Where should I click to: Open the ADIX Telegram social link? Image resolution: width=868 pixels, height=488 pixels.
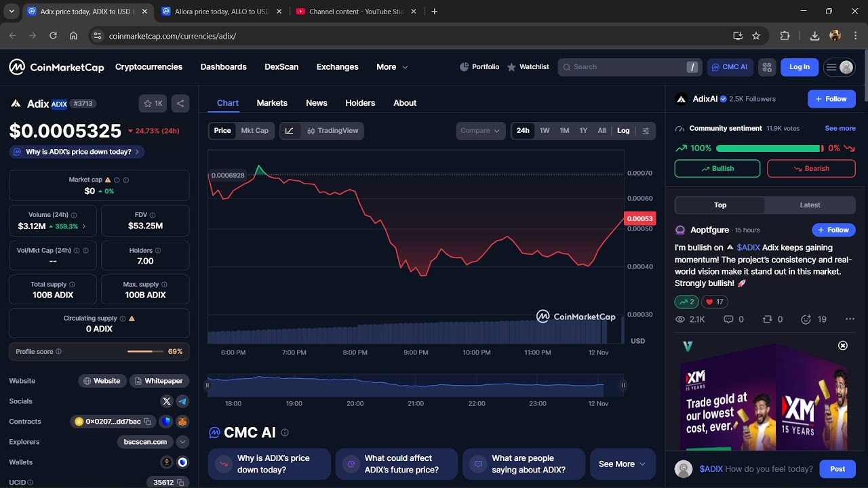(182, 401)
